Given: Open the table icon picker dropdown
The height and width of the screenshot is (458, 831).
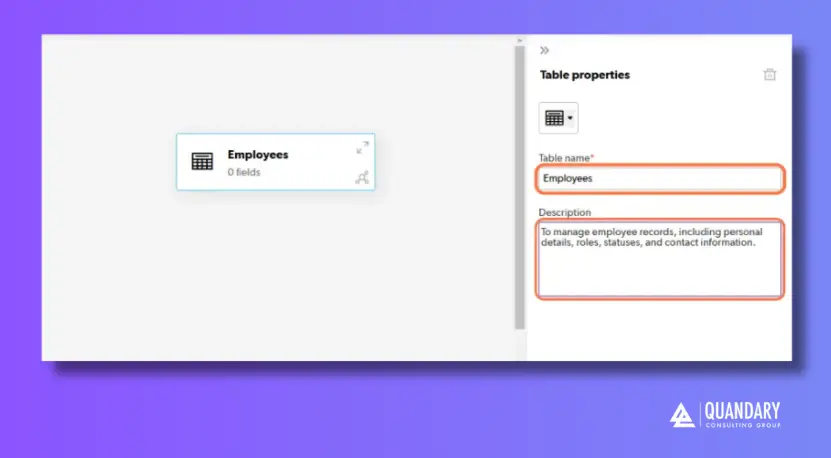Looking at the screenshot, I should pyautogui.click(x=558, y=118).
